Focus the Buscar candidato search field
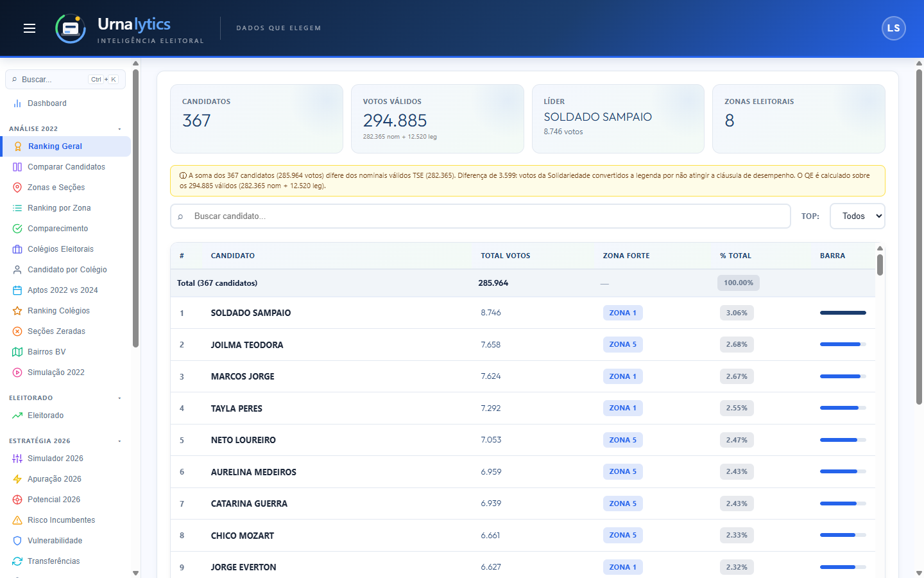 click(481, 216)
